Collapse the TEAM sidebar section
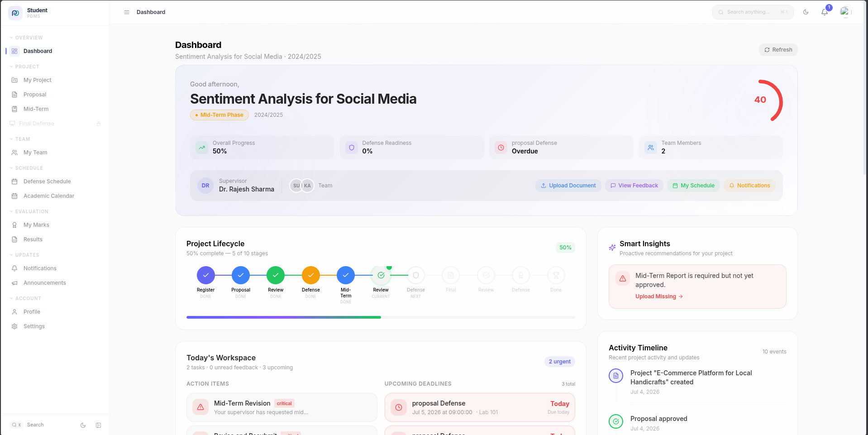Image resolution: width=868 pixels, height=435 pixels. click(20, 139)
